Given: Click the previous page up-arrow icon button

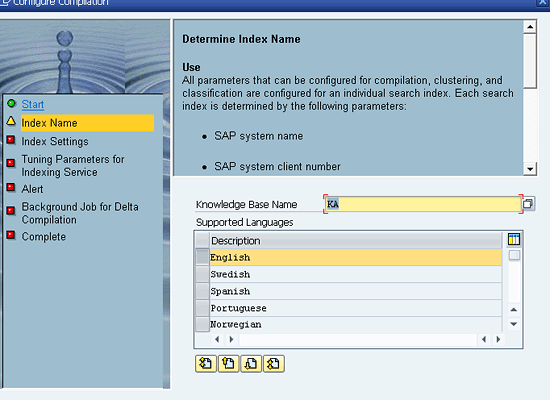Looking at the screenshot, I should [x=228, y=364].
